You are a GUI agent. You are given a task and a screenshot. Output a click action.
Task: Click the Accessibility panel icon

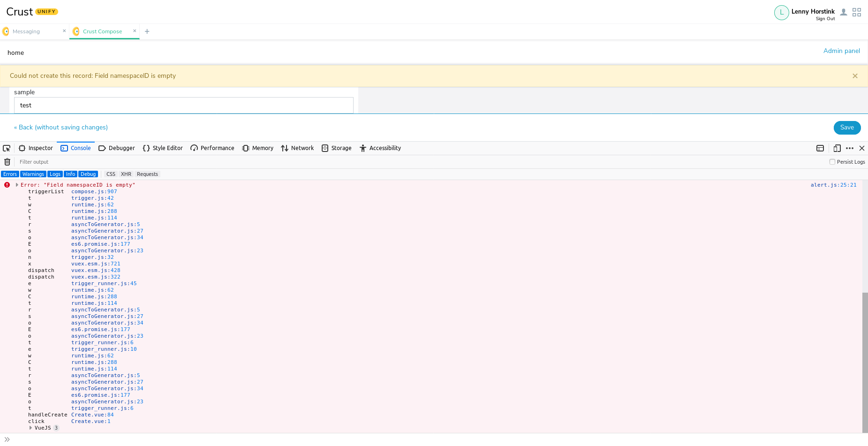pyautogui.click(x=362, y=148)
